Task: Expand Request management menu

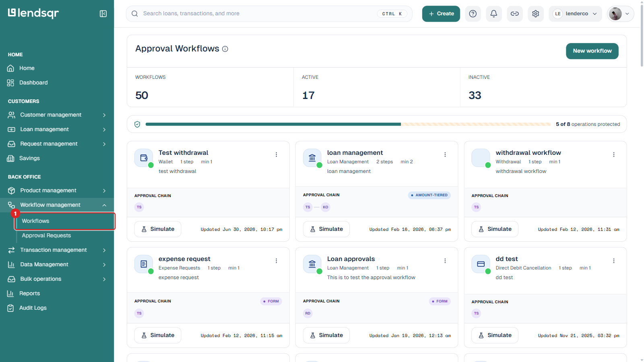Action: coord(57,144)
